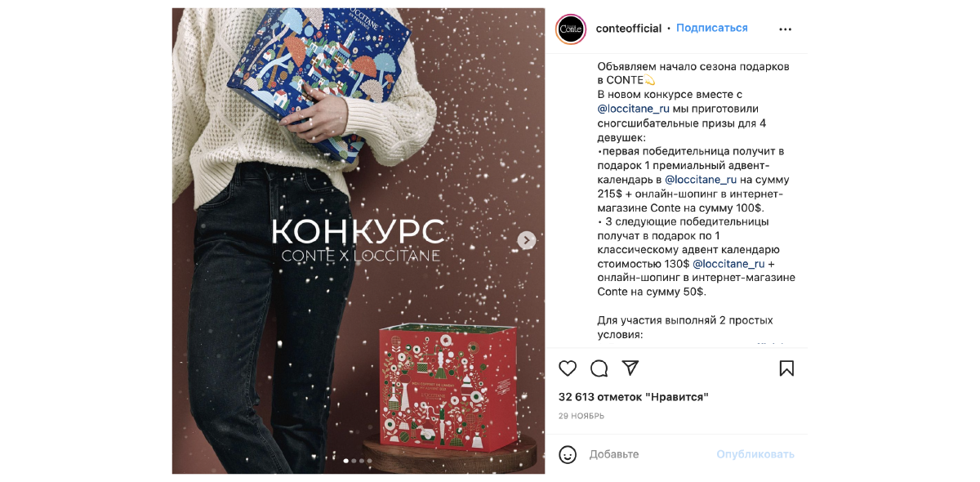
Task: Open comments with the speech bubble icon
Action: pyautogui.click(x=599, y=368)
